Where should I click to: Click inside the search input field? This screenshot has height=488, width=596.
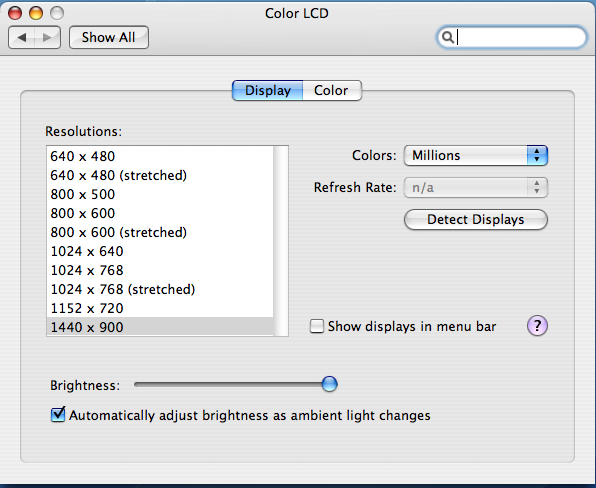[x=519, y=37]
